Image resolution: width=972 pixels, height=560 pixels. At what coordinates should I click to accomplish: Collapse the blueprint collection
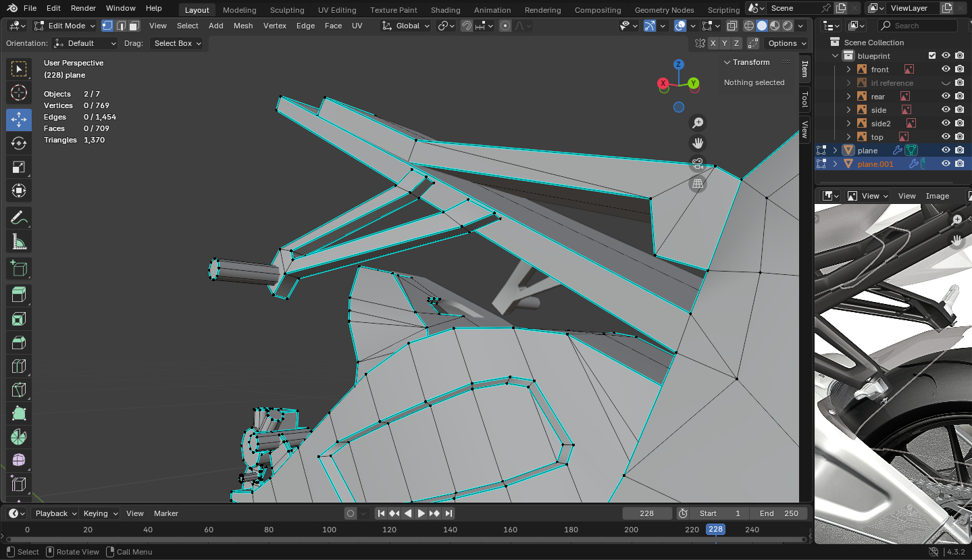(x=836, y=56)
